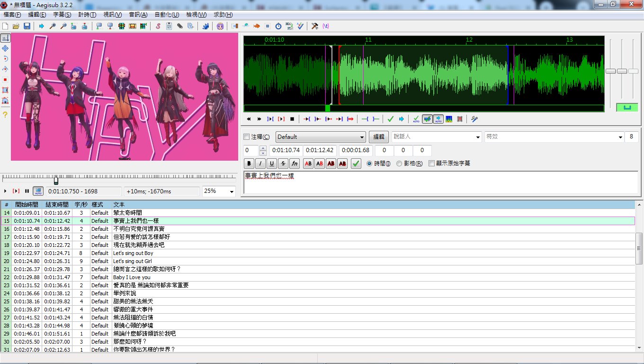Viewport: 644px width, 364px height.
Task: Select the standard crosshair video tool
Action: [5, 38]
